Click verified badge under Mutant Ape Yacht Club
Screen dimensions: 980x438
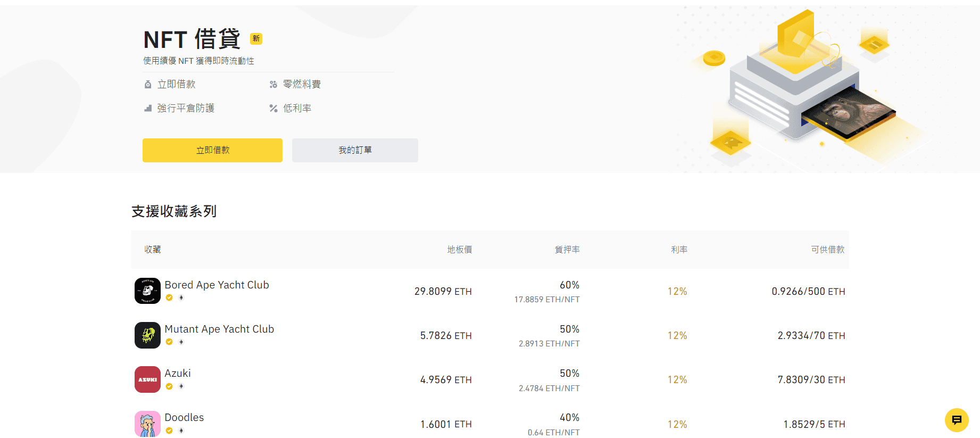[169, 342]
